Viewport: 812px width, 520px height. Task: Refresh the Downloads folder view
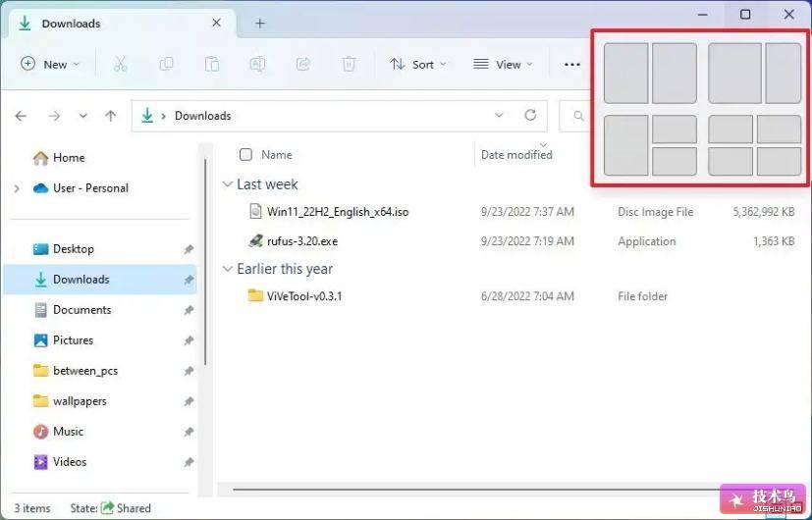530,115
